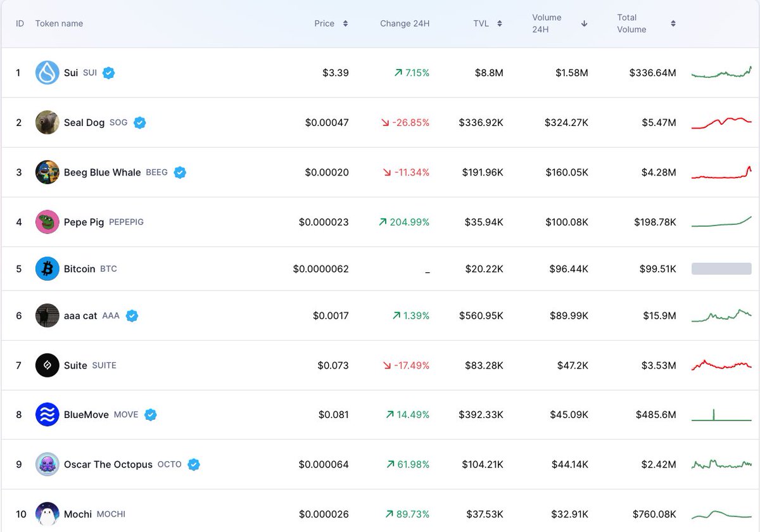The width and height of the screenshot is (760, 532).
Task: Click the verified badge next to MOVE
Action: [x=151, y=415]
